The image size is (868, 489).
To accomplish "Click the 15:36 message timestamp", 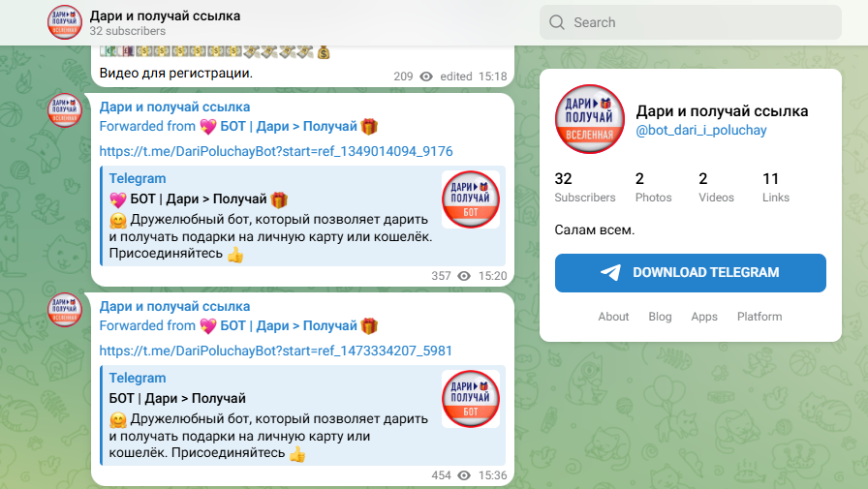I will pos(493,475).
